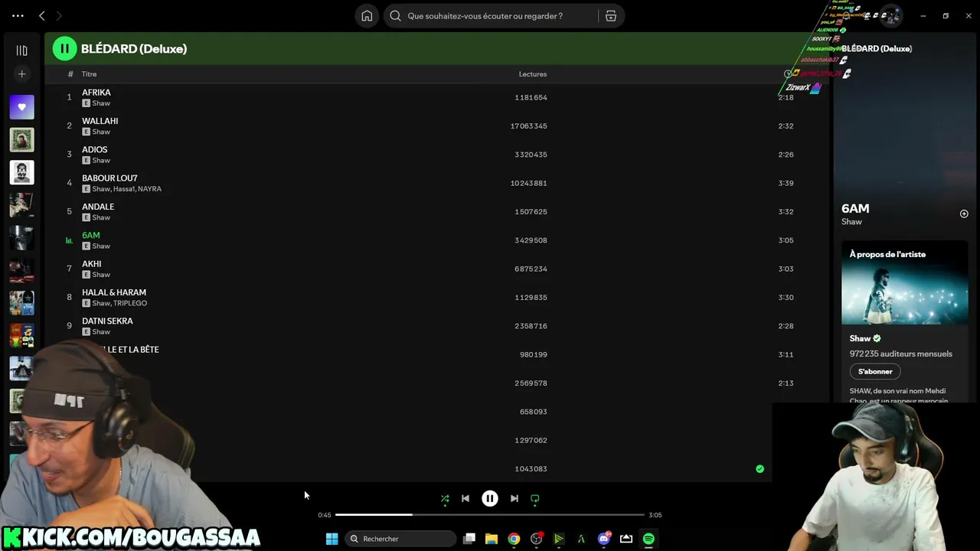Screen dimensions: 980x551
Task: Seek within the song progress bar
Action: coord(490,515)
